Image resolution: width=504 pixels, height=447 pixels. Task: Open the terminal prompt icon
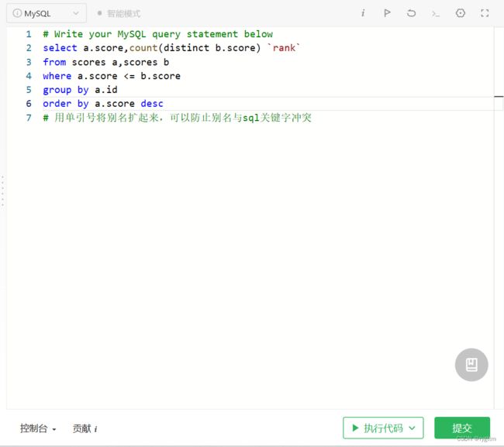(436, 14)
